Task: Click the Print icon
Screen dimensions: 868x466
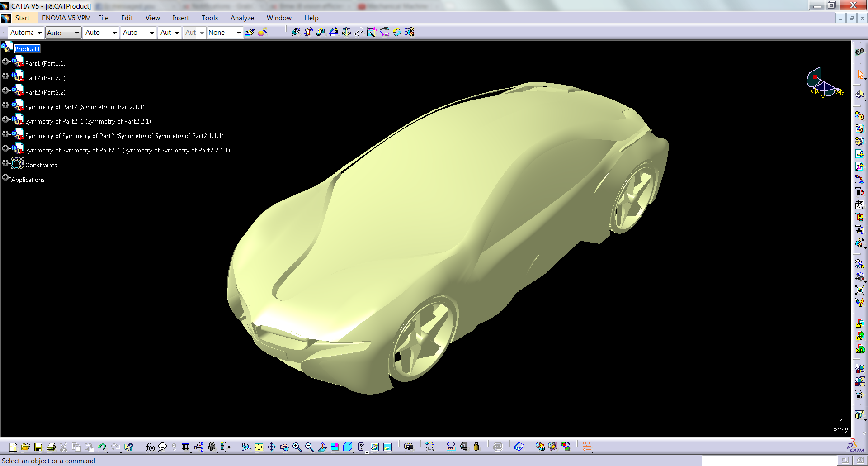Action: [51, 447]
